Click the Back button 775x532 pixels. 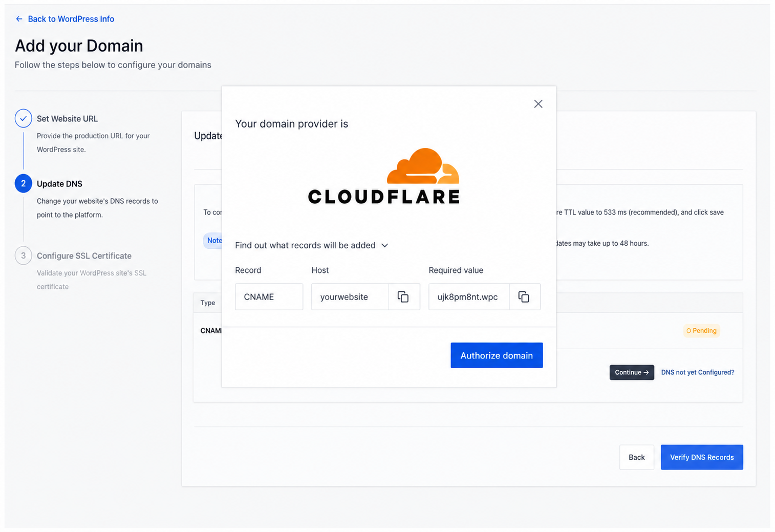[x=637, y=457]
